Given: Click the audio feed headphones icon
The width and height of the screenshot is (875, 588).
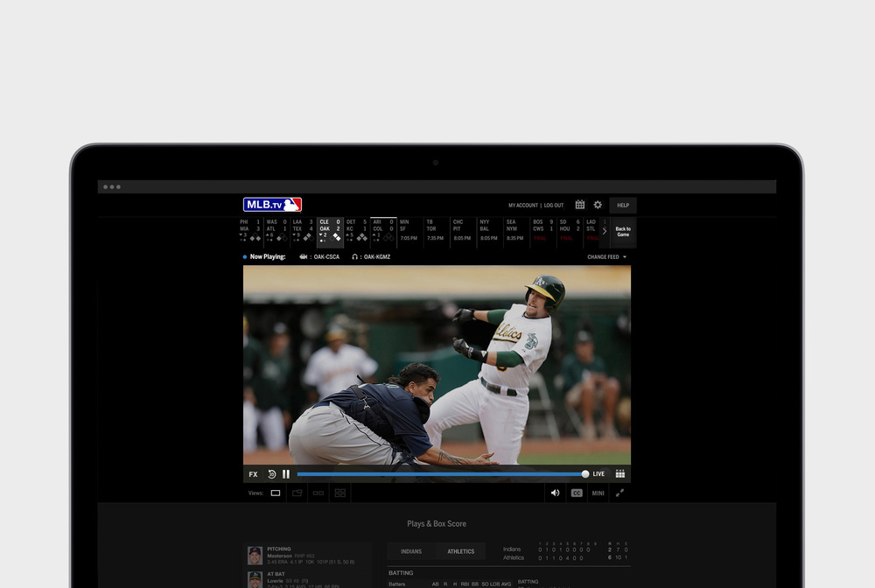Looking at the screenshot, I should point(355,257).
